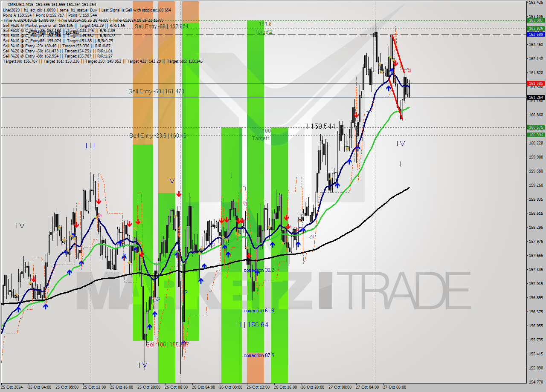Viewport: 546px width, 392px height.
Task: Click the green 163.007 price tag
Action: pos(536,20)
